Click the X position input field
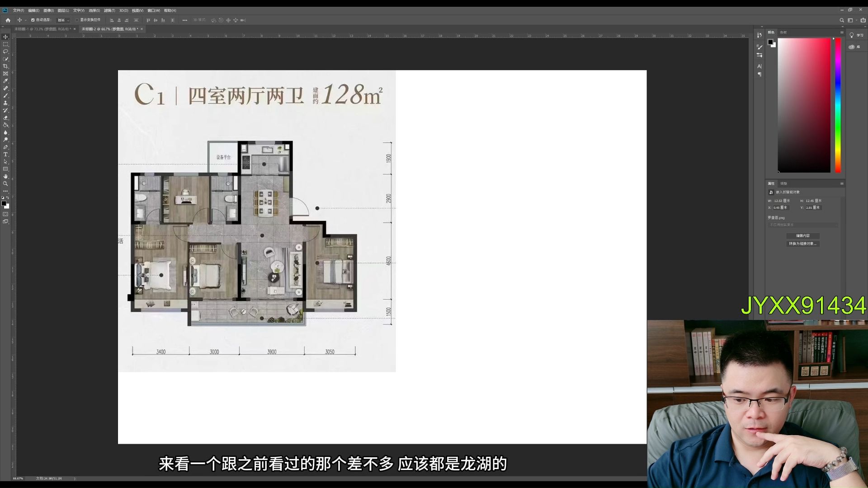The width and height of the screenshot is (868, 488). click(x=780, y=208)
